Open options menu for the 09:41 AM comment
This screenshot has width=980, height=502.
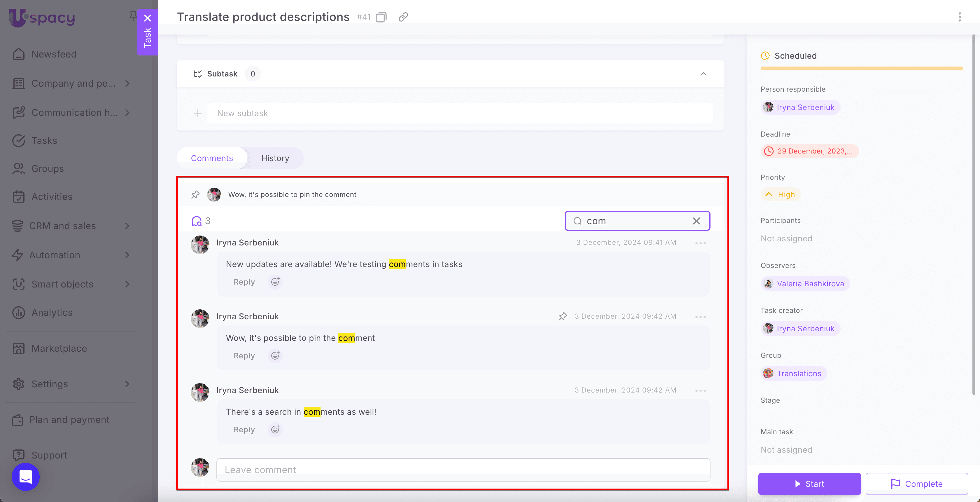[x=700, y=243]
